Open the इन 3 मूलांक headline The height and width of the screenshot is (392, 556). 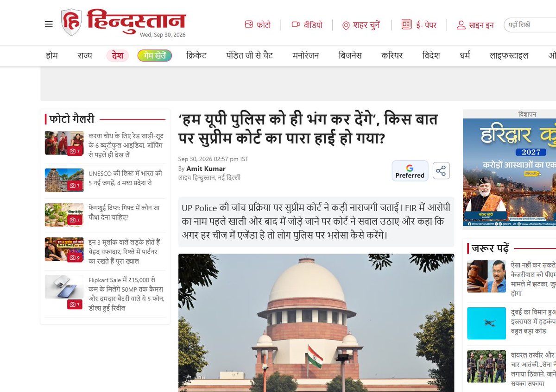[x=125, y=251]
